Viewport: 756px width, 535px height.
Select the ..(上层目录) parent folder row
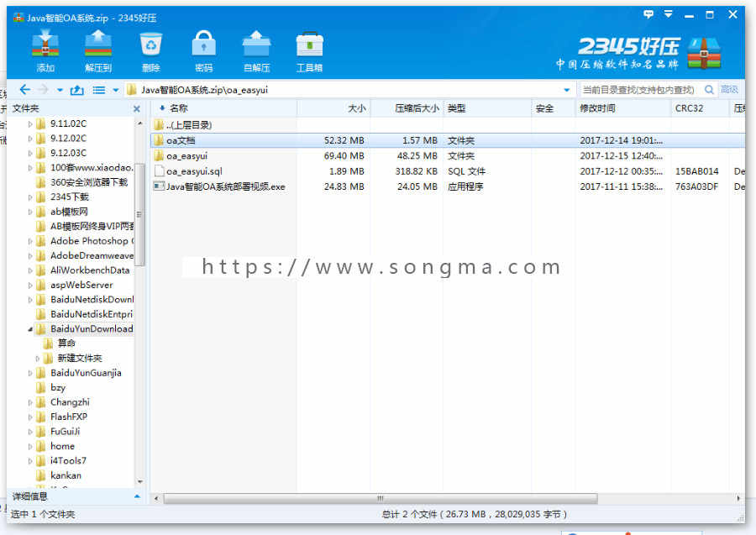tap(448, 125)
